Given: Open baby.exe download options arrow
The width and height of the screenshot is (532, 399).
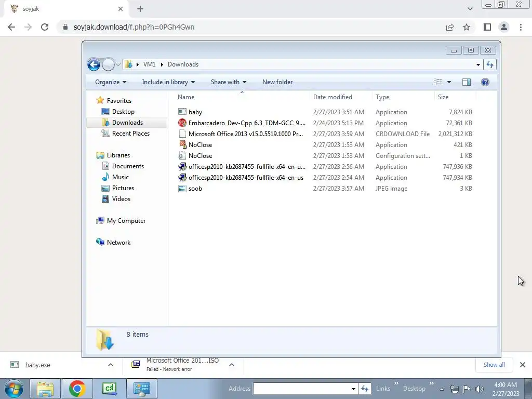Looking at the screenshot, I should (110, 365).
